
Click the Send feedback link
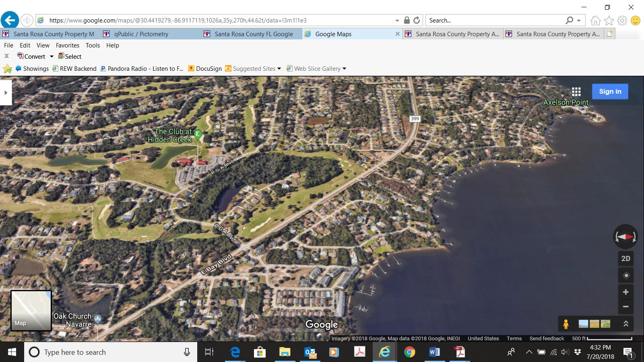pyautogui.click(x=547, y=338)
